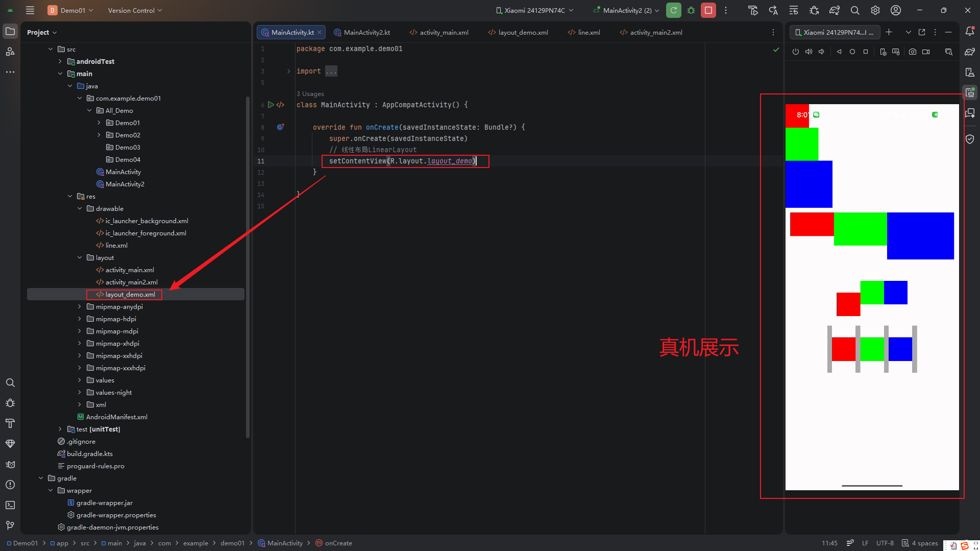This screenshot has height=551, width=980.
Task: Open Demo01 project dropdown
Action: click(x=70, y=10)
